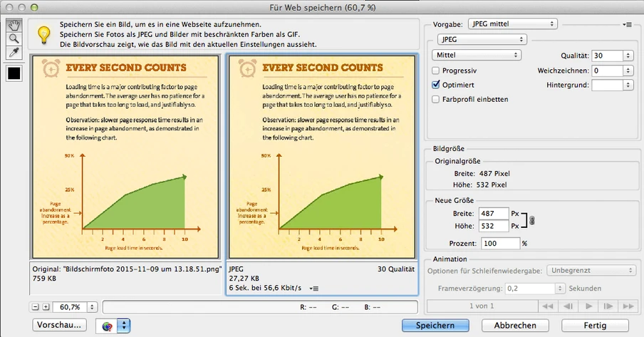Enable the Progressiv checkbox

tap(436, 71)
